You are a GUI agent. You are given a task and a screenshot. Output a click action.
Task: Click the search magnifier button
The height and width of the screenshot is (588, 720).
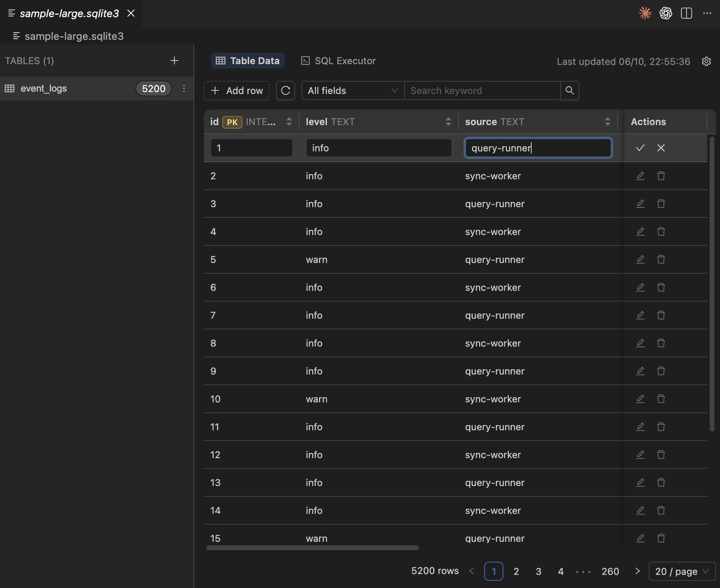point(570,90)
